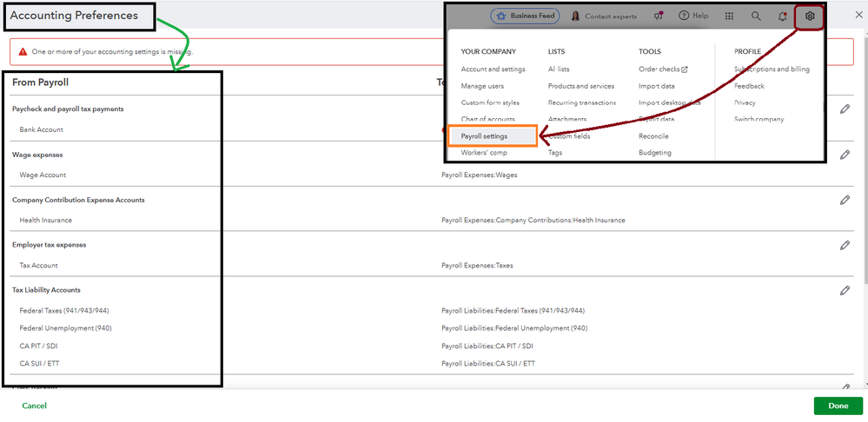Click the red warning triangle icon
The image size is (868, 422).
(x=23, y=51)
